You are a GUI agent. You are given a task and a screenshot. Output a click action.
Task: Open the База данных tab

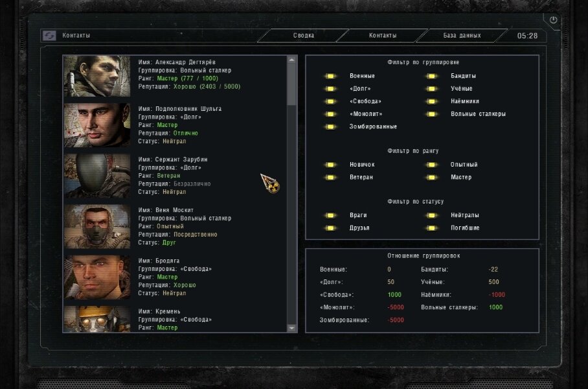462,36
